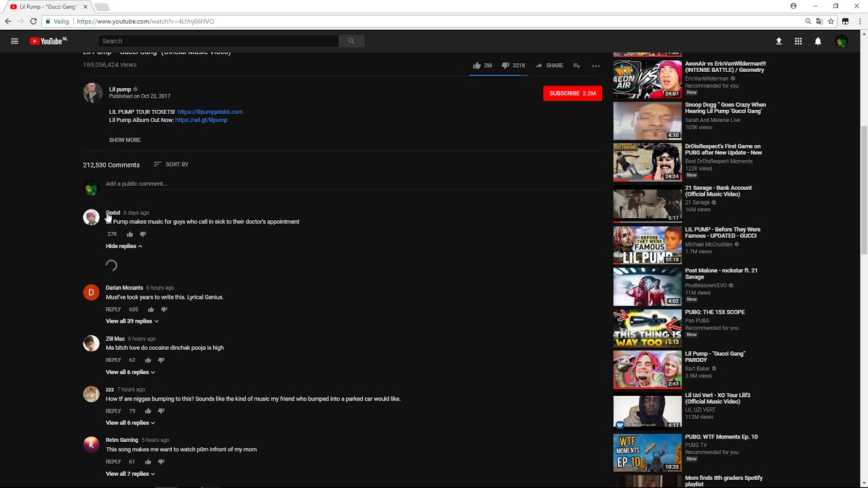
Task: Dislike Zill Mac's comment
Action: (161, 360)
